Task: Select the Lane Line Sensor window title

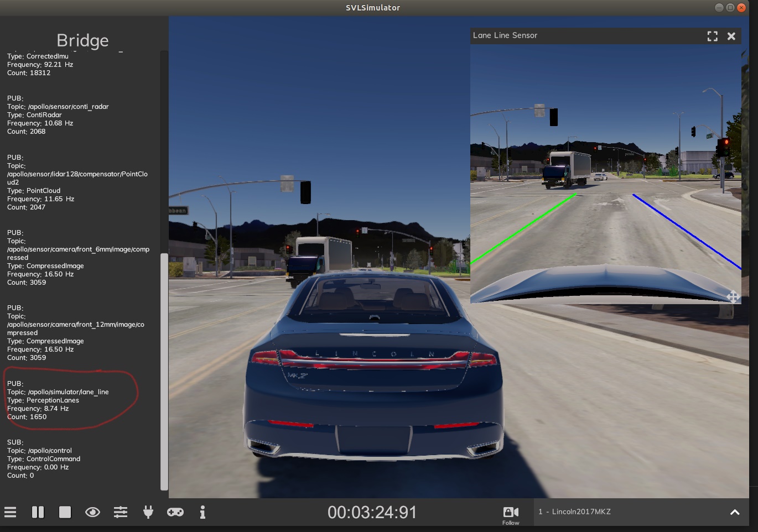Action: coord(504,35)
